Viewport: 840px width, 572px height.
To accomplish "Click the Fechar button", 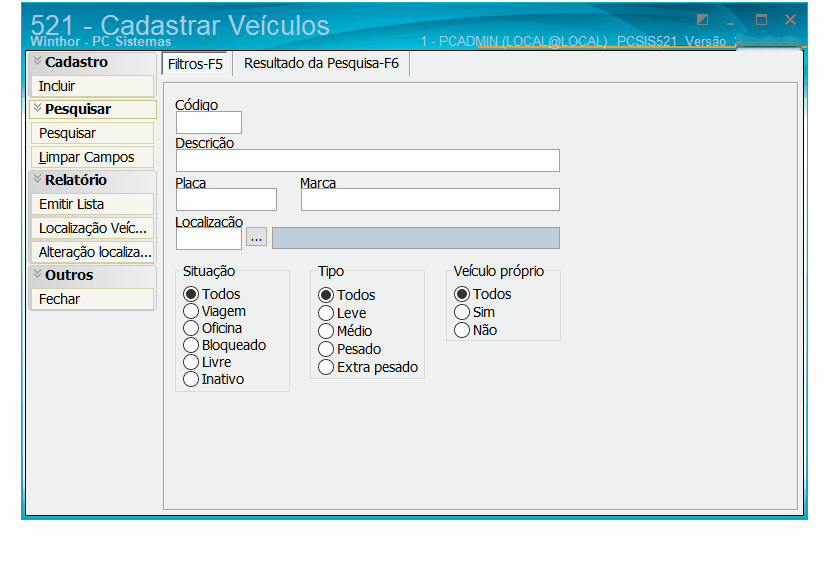I will pos(92,299).
